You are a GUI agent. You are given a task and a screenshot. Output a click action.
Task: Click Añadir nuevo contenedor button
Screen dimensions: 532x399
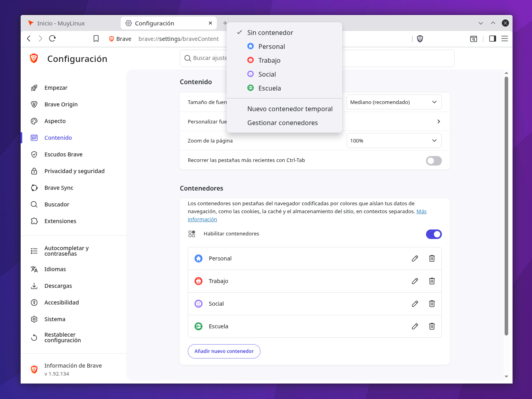pos(224,351)
